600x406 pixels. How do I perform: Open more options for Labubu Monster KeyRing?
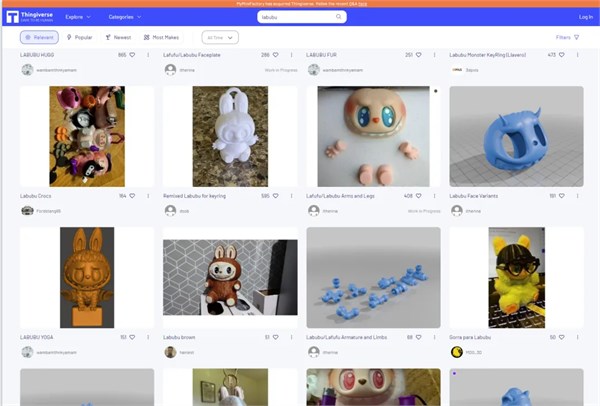578,54
